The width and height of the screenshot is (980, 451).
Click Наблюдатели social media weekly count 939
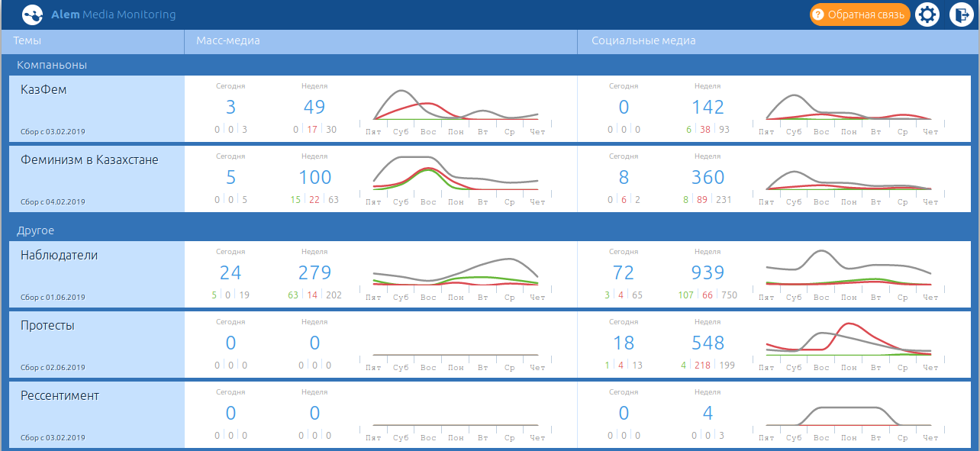[708, 273]
